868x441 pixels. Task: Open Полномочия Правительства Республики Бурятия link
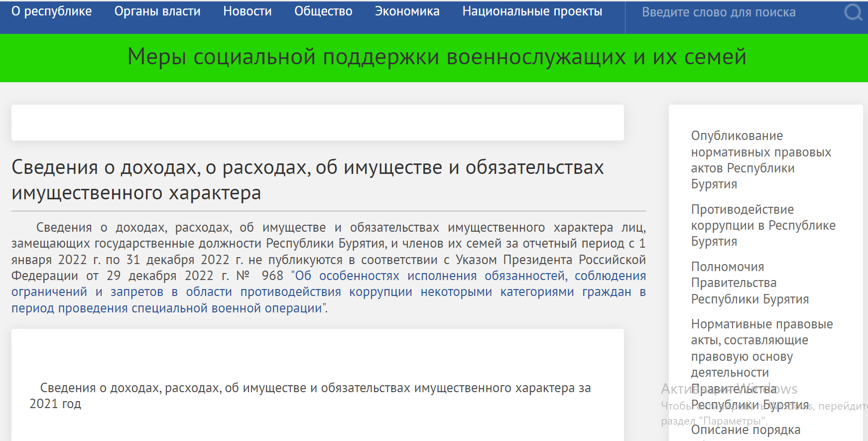click(x=749, y=283)
